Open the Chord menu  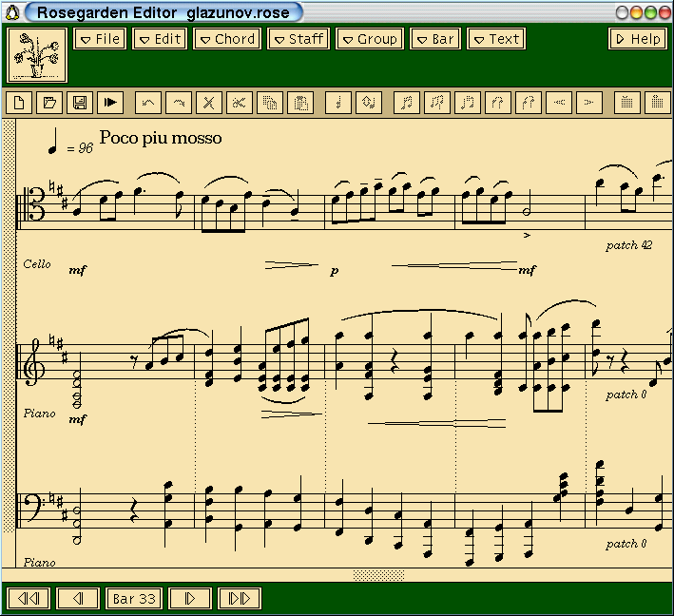(227, 39)
